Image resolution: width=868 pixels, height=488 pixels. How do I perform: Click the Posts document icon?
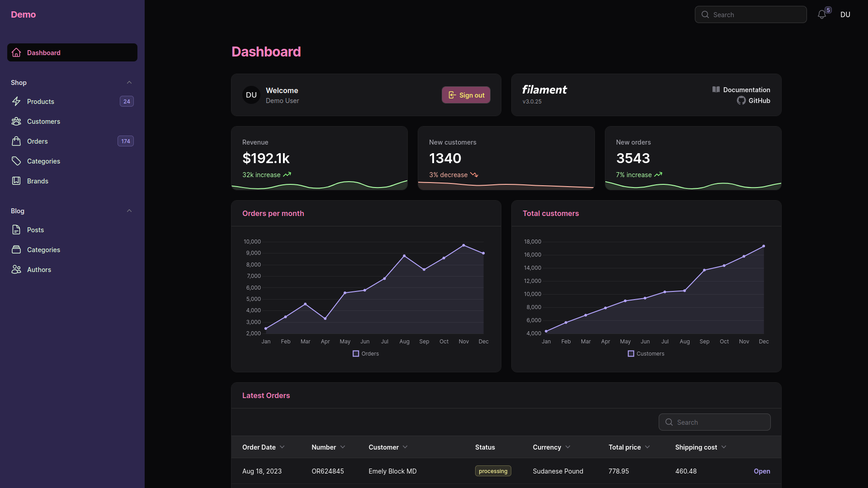16,230
